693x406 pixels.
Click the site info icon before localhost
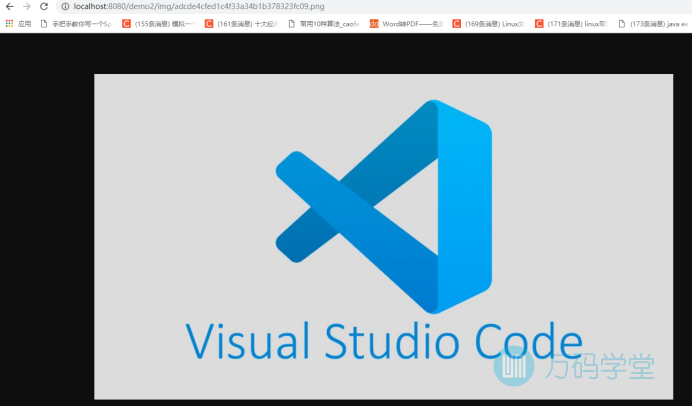[x=65, y=7]
